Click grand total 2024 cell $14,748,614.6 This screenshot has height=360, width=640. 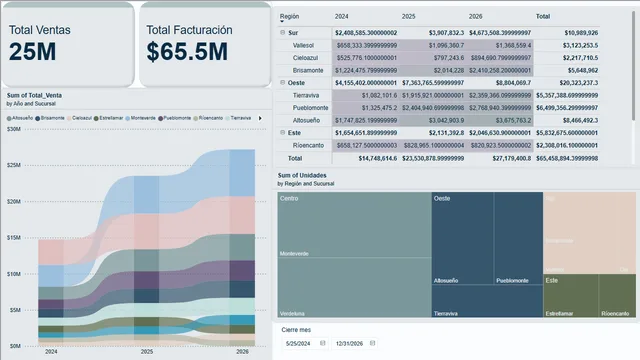point(378,158)
